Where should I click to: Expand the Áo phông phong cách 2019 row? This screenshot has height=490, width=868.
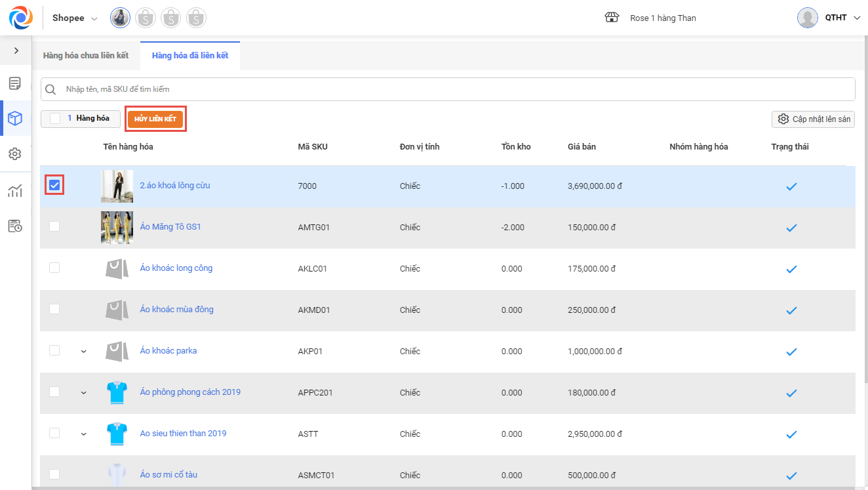click(x=83, y=393)
